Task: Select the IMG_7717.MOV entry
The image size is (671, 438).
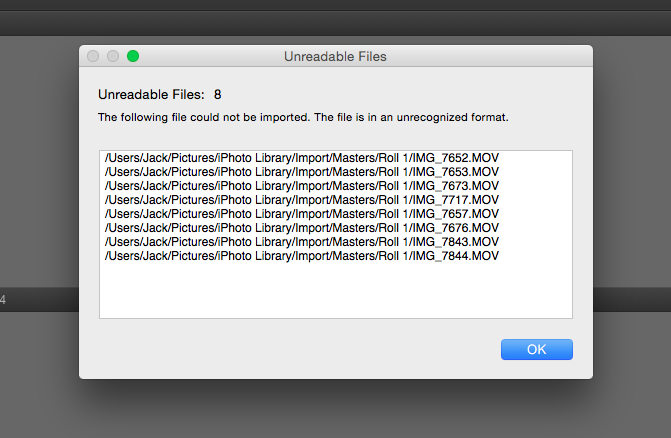Action: (x=301, y=200)
